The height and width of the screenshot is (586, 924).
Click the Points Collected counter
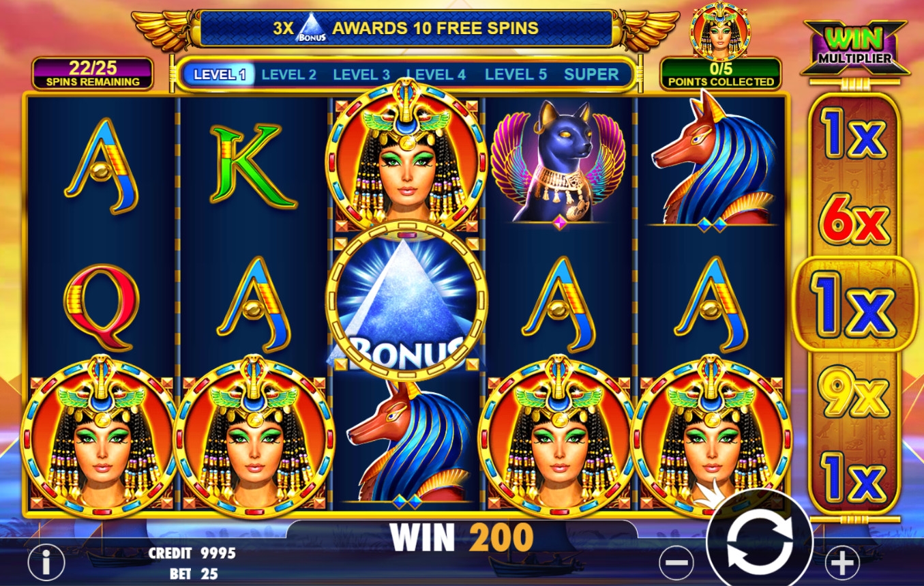tap(721, 74)
